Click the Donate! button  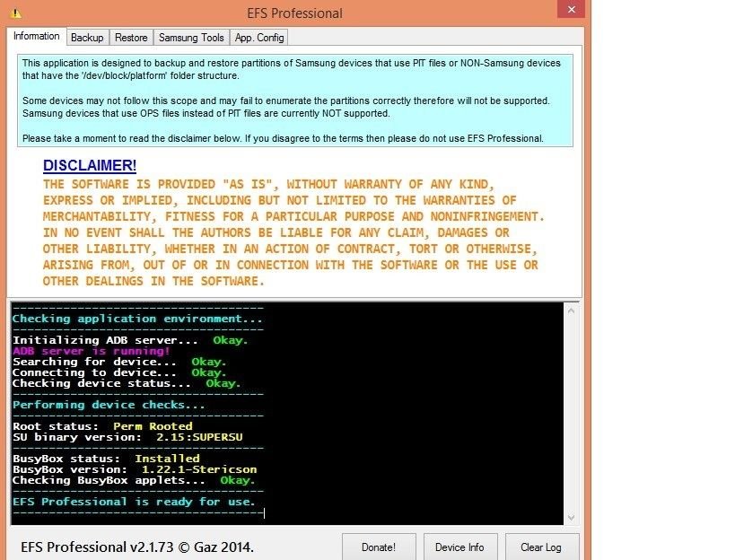click(379, 547)
